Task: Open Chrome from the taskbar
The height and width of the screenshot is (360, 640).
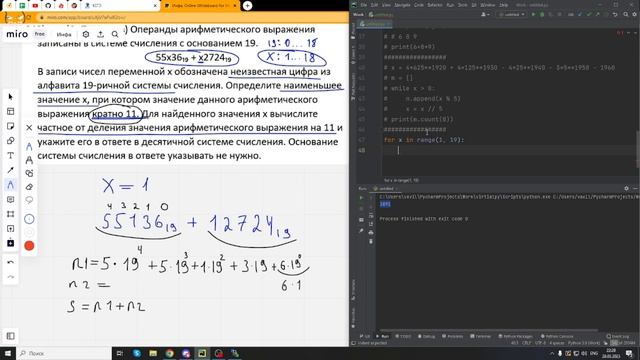Action: click(169, 353)
